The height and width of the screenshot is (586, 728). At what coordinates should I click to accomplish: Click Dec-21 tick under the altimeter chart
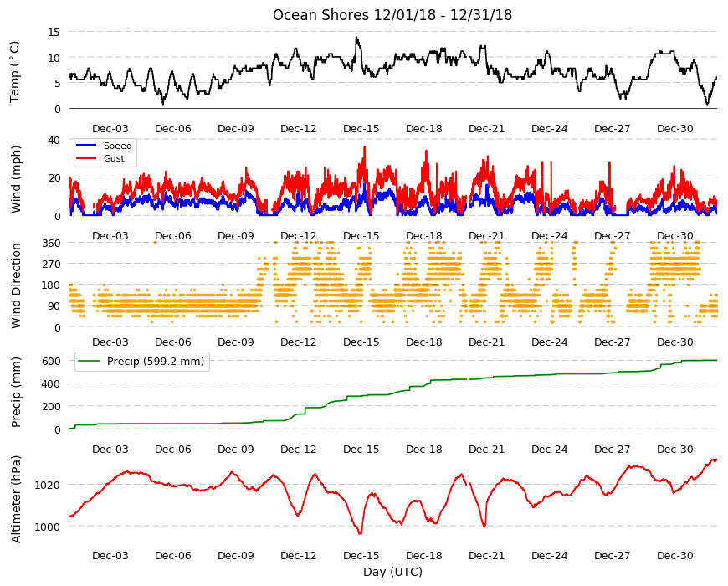(486, 555)
